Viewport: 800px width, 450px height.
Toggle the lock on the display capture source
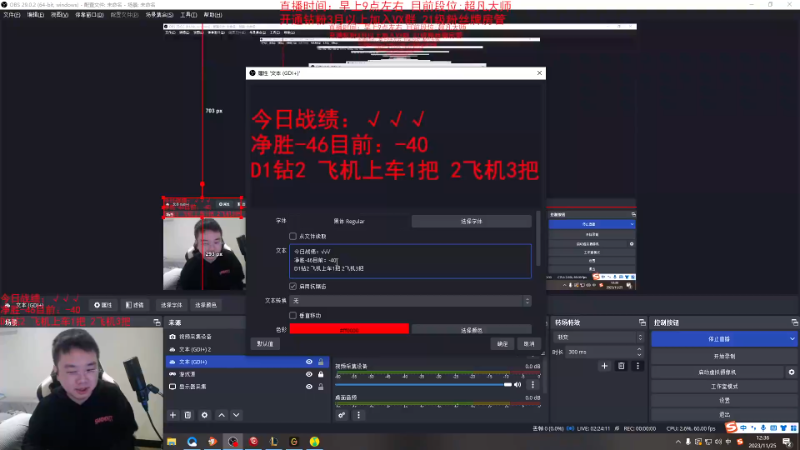[x=321, y=387]
